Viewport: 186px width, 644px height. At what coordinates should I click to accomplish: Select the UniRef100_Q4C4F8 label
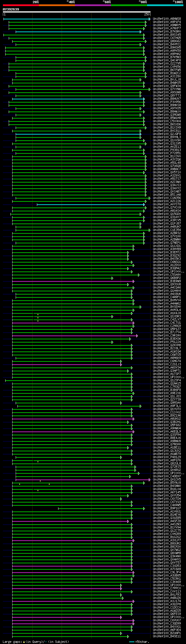pos(167,61)
